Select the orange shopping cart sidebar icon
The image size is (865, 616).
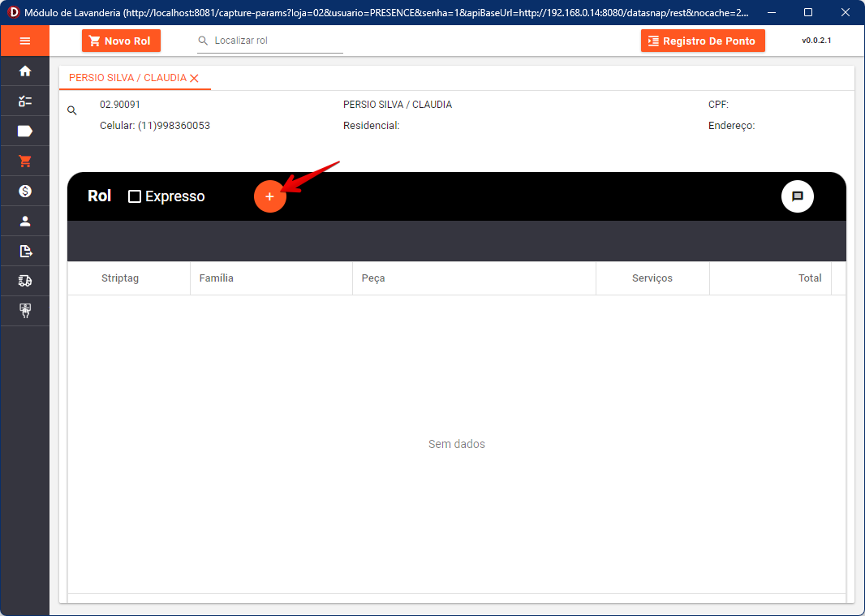(25, 162)
